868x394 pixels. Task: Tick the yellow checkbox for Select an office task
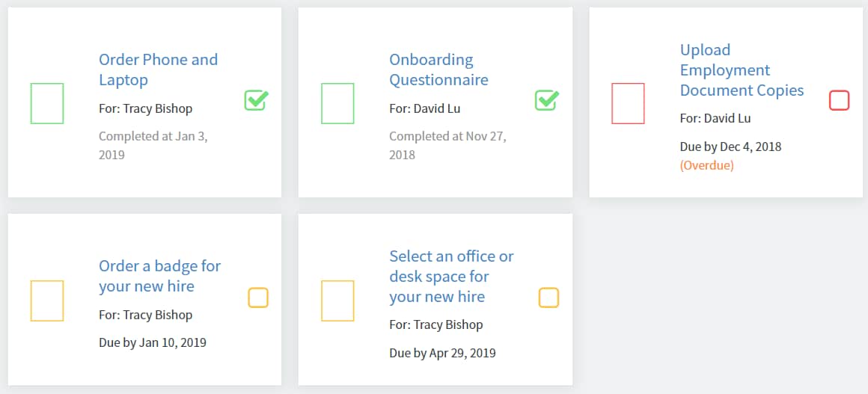548,298
